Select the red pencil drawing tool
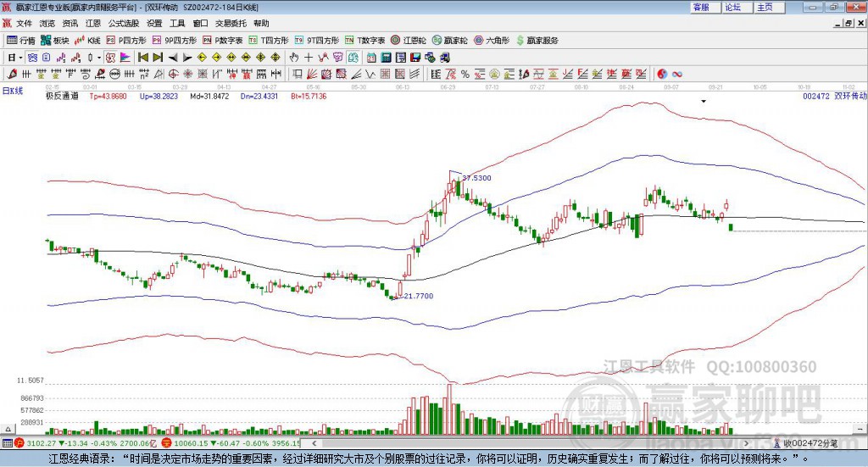 12,74
